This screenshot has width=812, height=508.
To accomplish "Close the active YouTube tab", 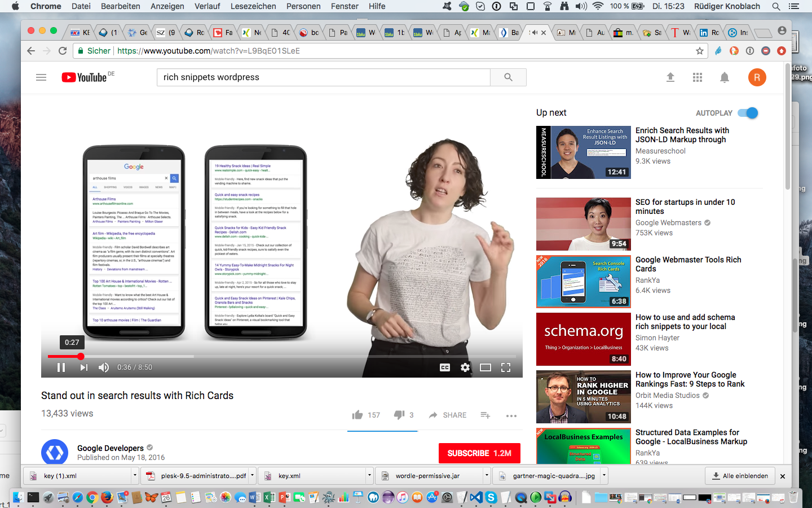I will point(544,33).
